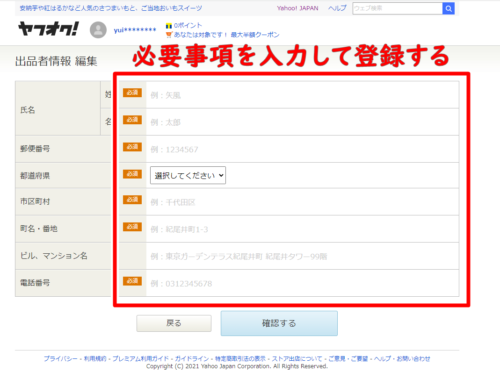500x386 pixels.
Task: Open the Yahoo! JAPAN link
Action: [x=297, y=8]
